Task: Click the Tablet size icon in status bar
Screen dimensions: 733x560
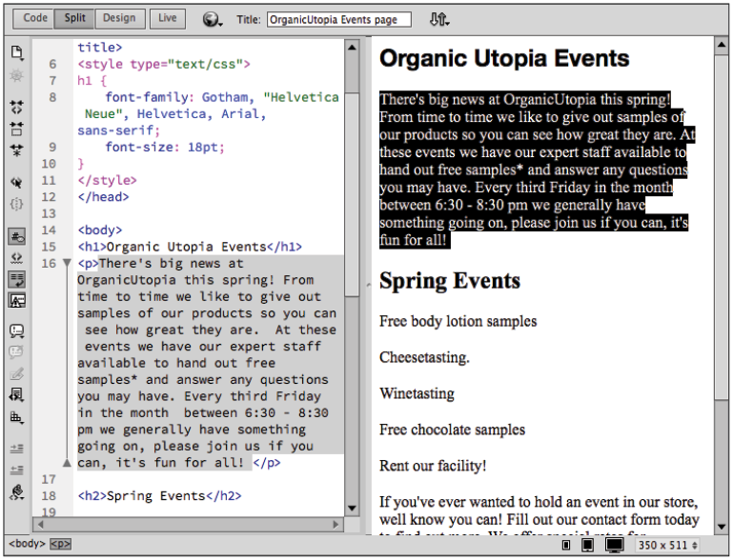Action: [588, 545]
